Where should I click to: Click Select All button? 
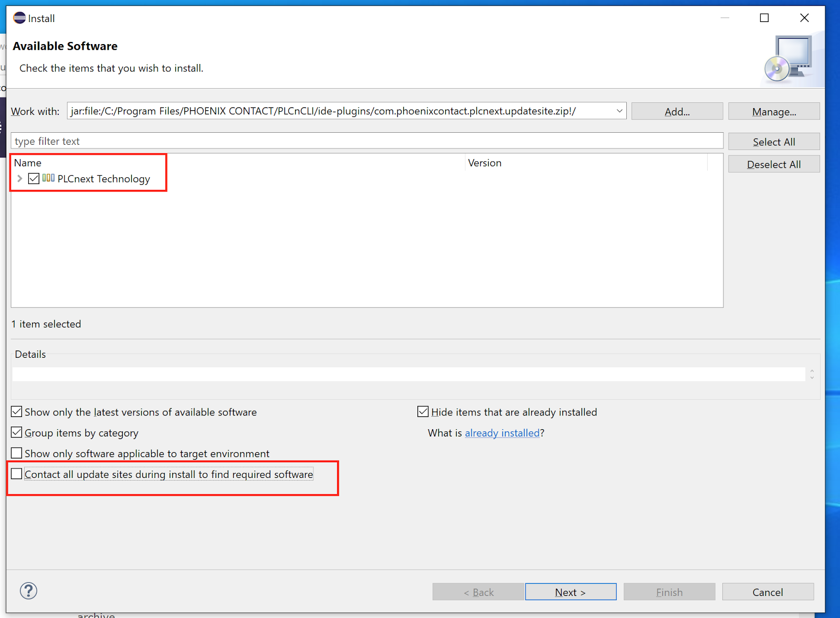pos(774,142)
